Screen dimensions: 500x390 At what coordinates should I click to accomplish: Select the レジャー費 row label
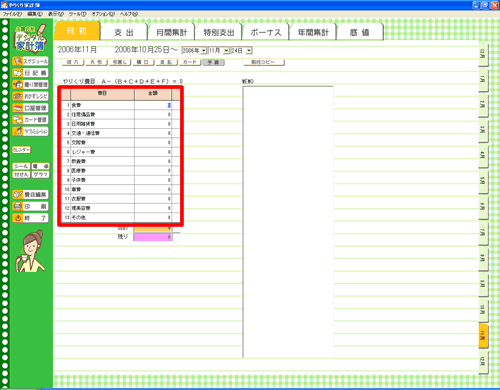[83, 152]
